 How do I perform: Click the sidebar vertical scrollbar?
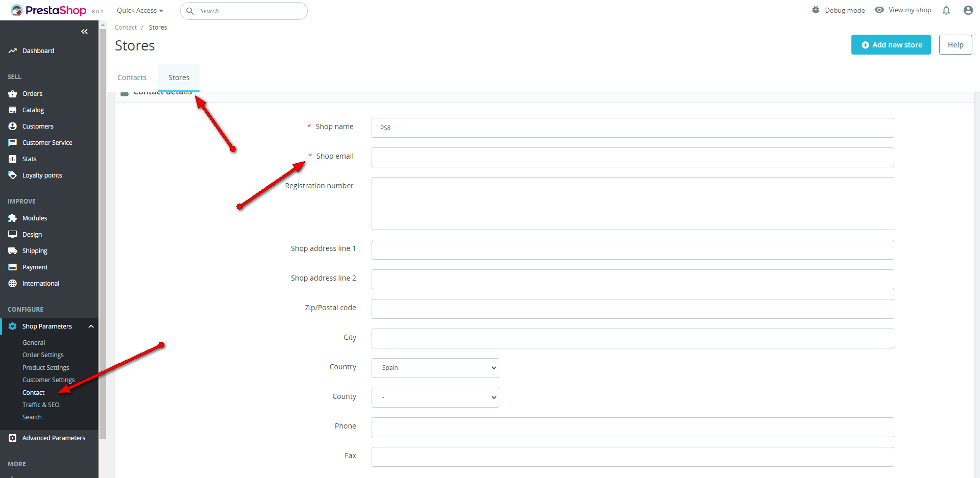pyautogui.click(x=103, y=234)
